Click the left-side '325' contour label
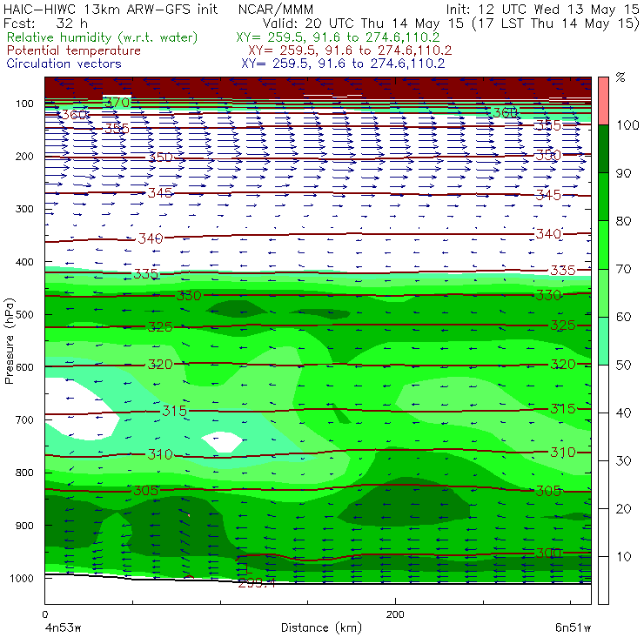Image resolution: width=644 pixels, height=644 pixels. pyautogui.click(x=160, y=327)
